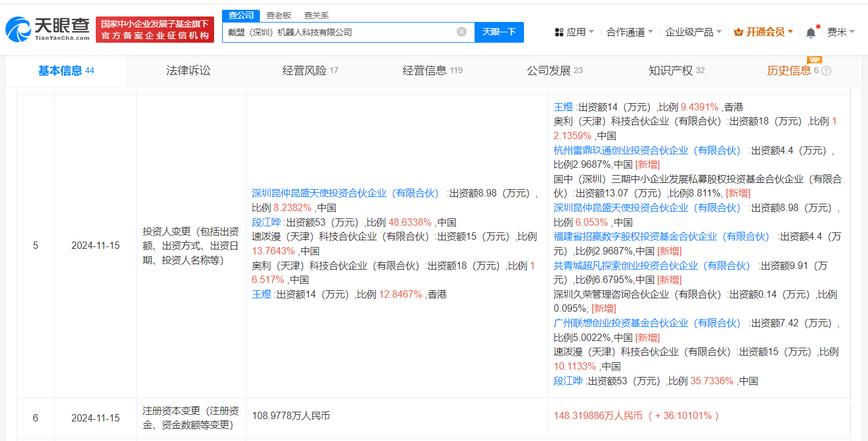
Task: Select the 基本信息 tab
Action: (x=66, y=71)
